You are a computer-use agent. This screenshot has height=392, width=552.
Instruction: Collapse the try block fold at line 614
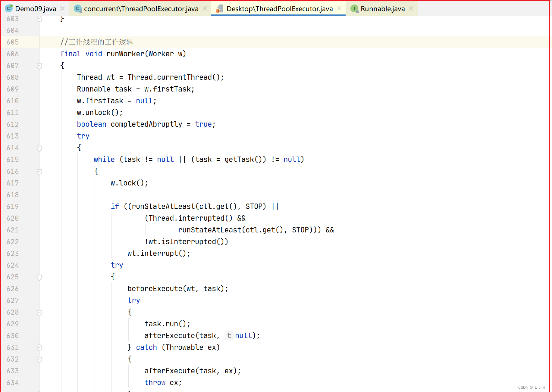point(39,148)
